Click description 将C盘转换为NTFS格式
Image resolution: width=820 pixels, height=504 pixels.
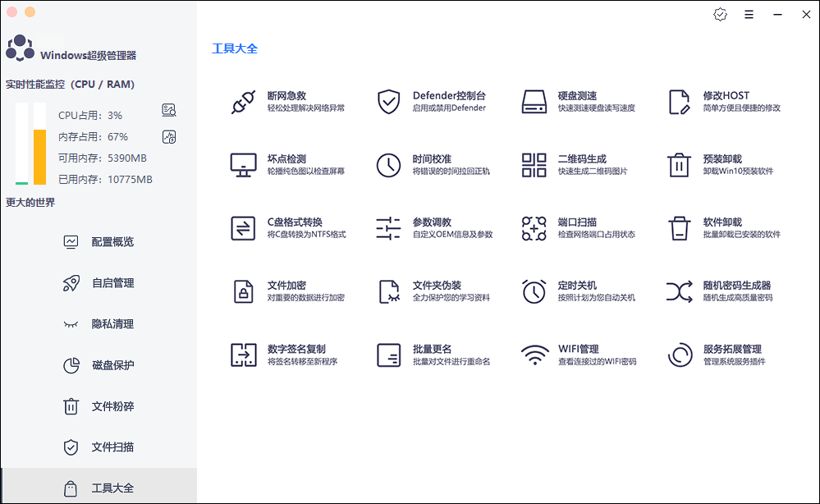click(306, 234)
